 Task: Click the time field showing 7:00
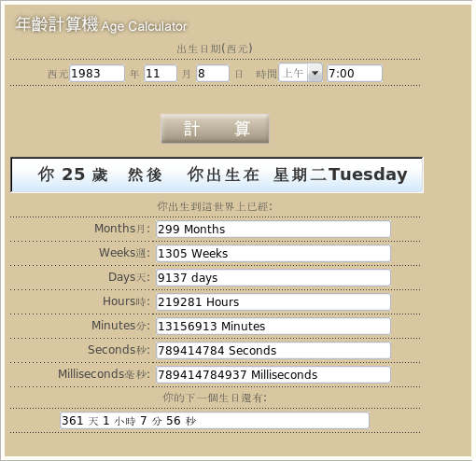(355, 74)
